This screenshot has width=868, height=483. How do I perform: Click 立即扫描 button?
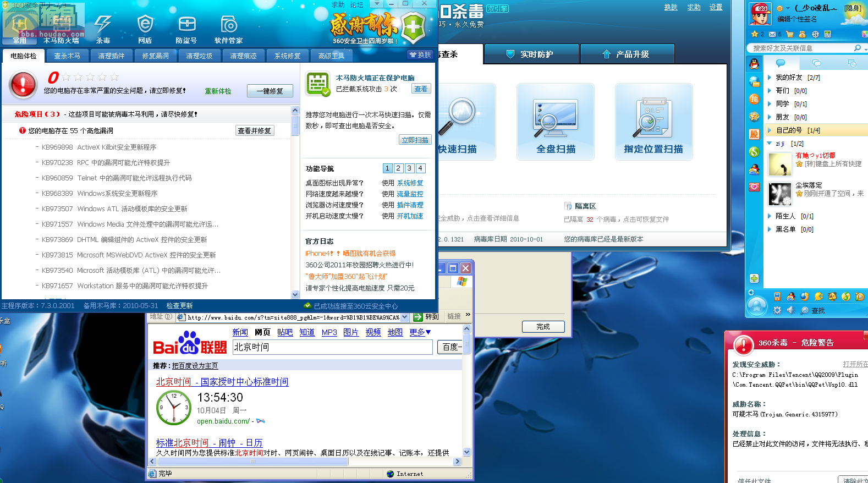(415, 140)
